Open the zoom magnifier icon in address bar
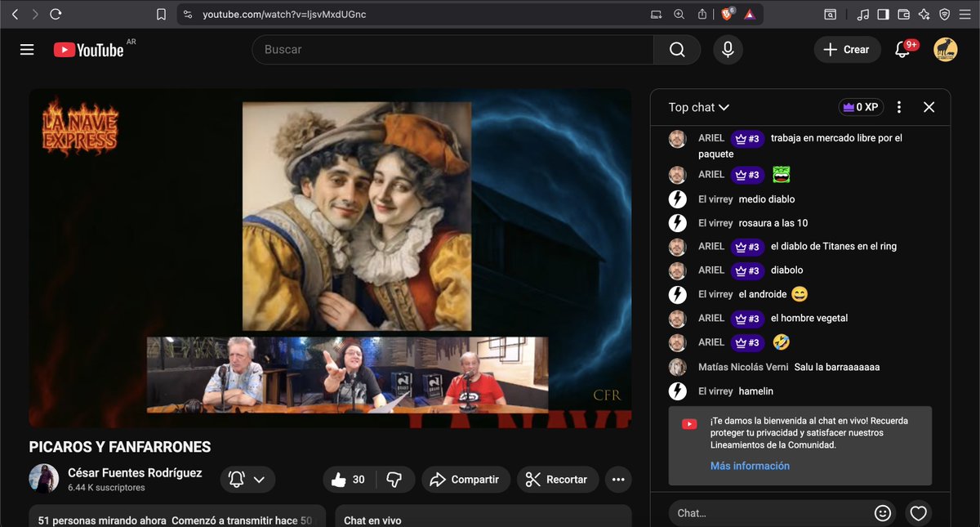This screenshot has height=527, width=980. click(x=679, y=14)
